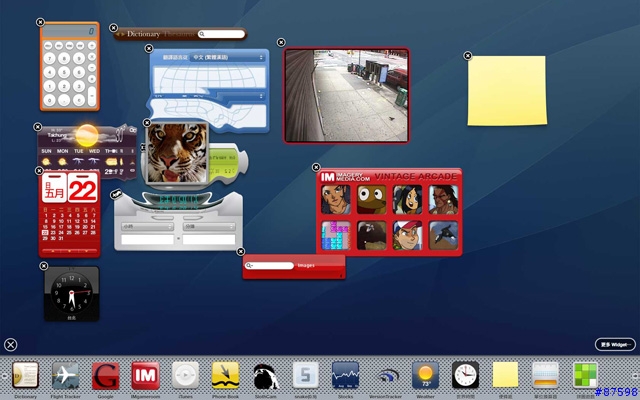Click the magnifier in the red Images search
Screen dimensions: 640x400
[x=249, y=266]
